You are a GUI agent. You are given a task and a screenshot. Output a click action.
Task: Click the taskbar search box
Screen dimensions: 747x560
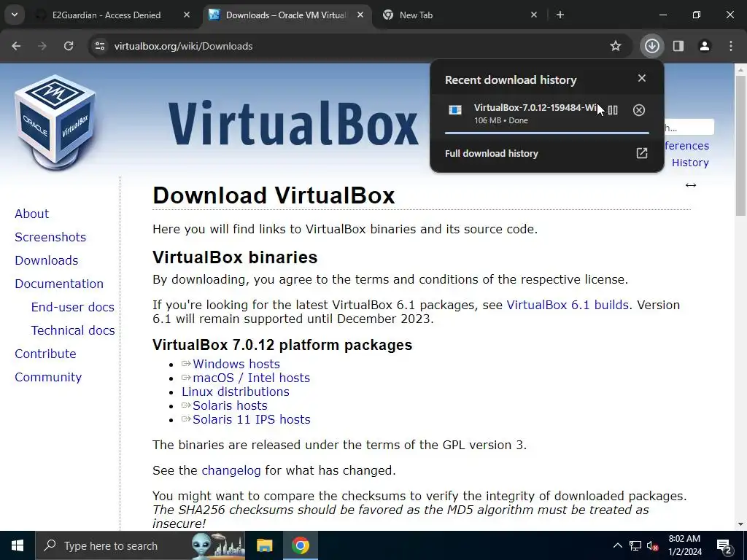pos(140,545)
